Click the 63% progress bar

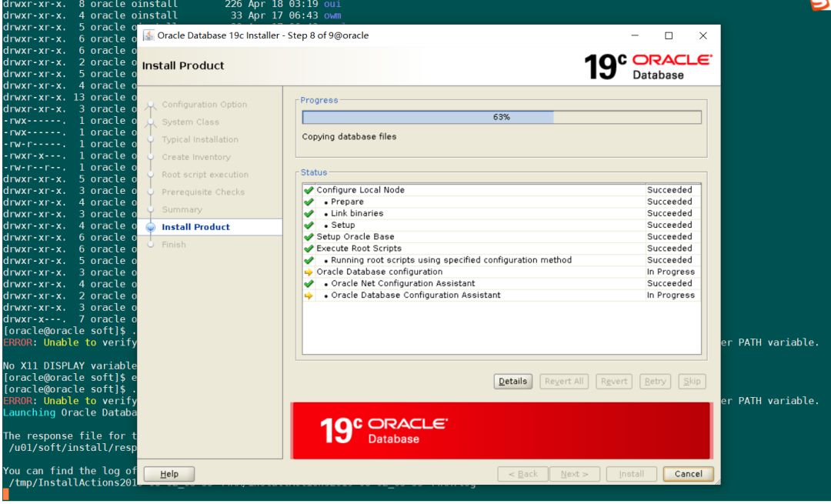point(502,117)
